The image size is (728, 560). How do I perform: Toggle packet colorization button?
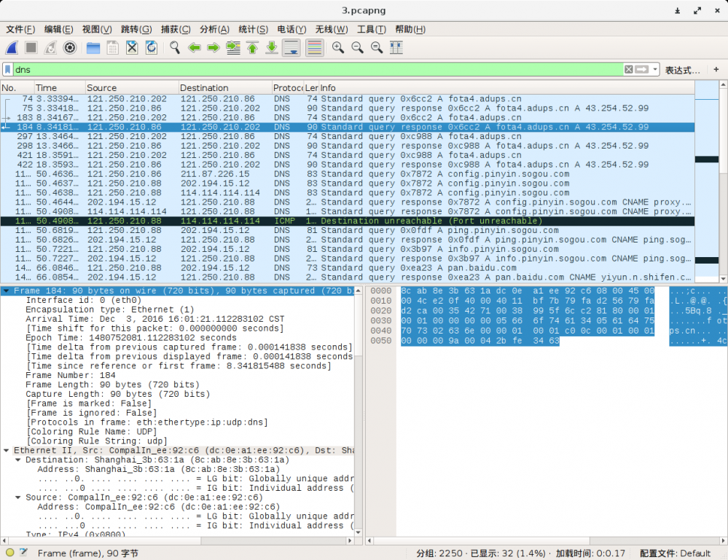point(314,47)
